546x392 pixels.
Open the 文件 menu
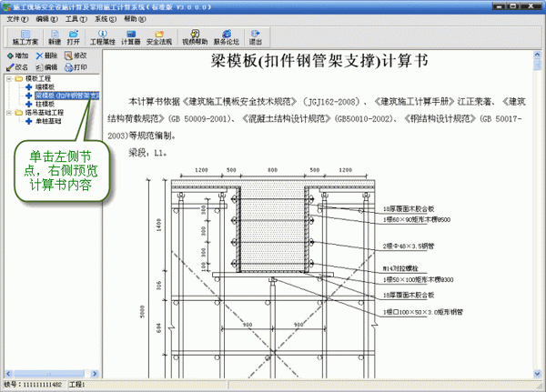coord(17,18)
